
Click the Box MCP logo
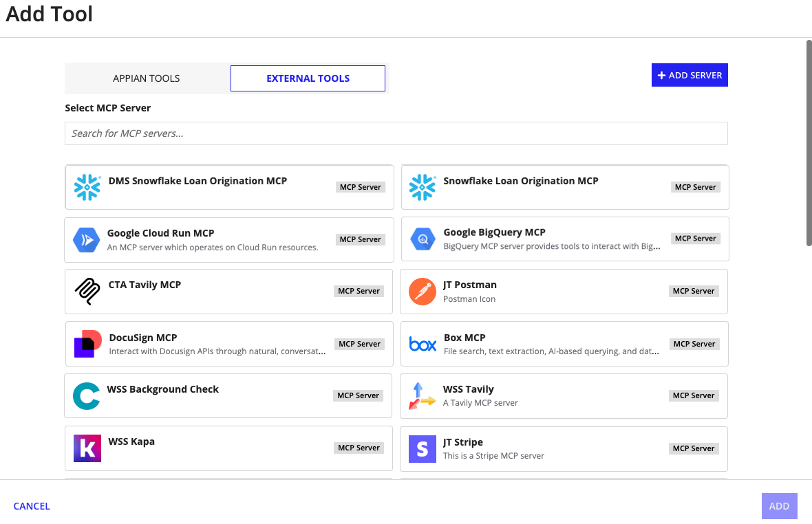(x=423, y=344)
